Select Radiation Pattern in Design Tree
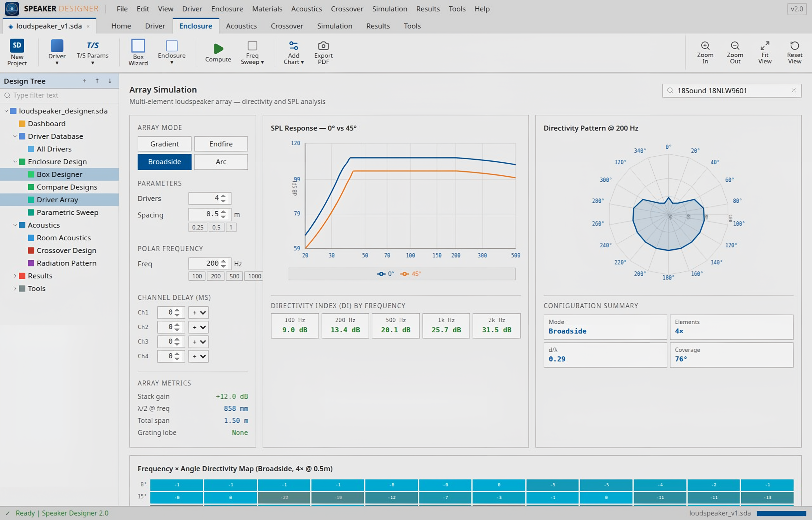This screenshot has width=812, height=520. tap(67, 263)
